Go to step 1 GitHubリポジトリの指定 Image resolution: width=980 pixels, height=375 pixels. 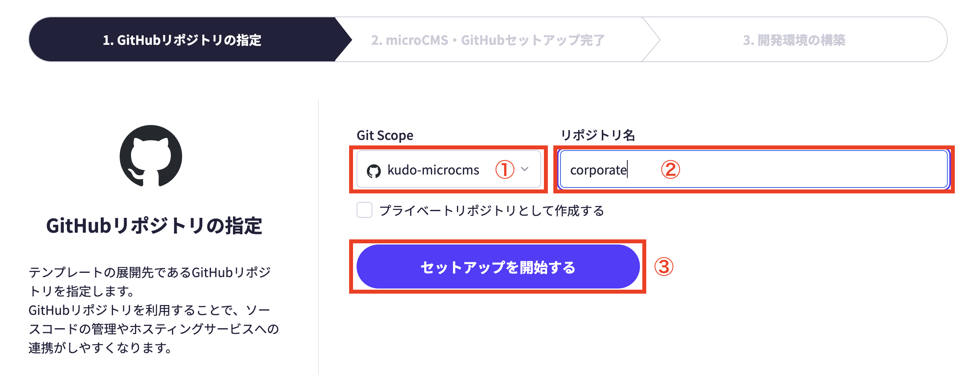[182, 40]
